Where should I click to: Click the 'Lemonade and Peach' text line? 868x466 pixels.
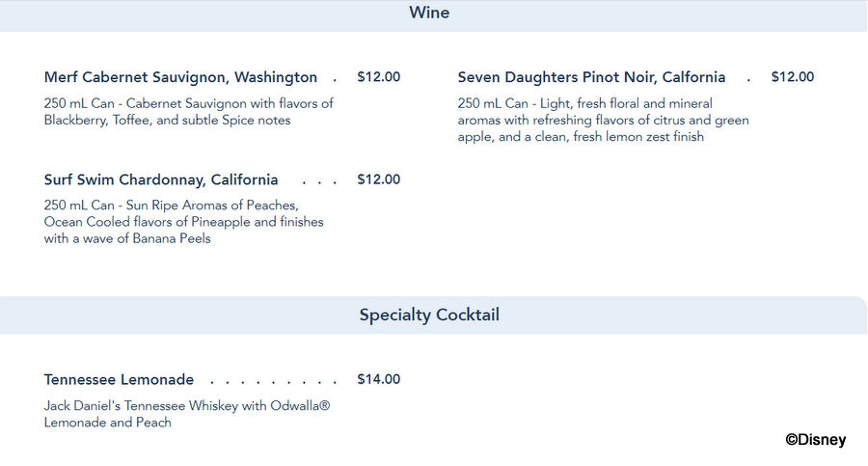(108, 423)
